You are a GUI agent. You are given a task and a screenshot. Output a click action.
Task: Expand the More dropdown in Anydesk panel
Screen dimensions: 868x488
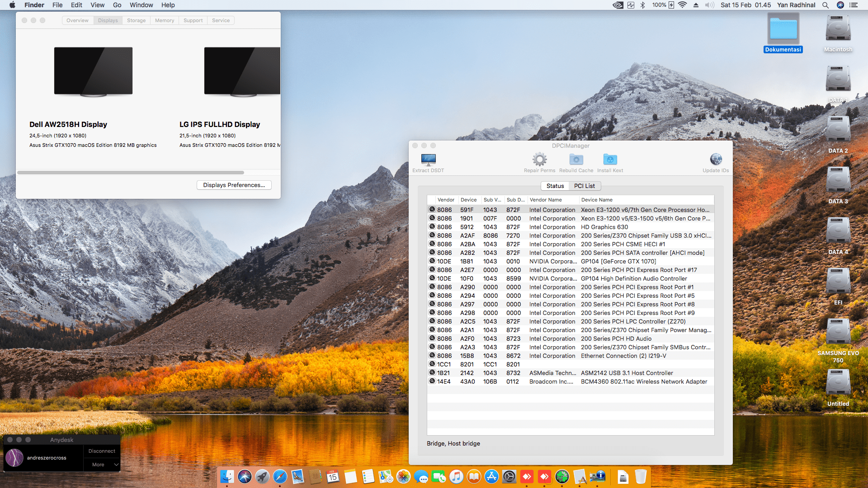coord(102,465)
